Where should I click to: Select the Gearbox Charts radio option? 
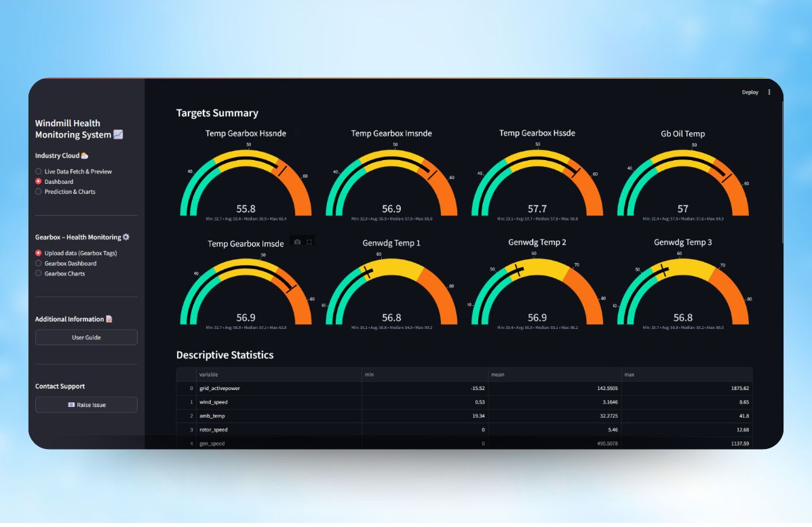[x=39, y=274]
